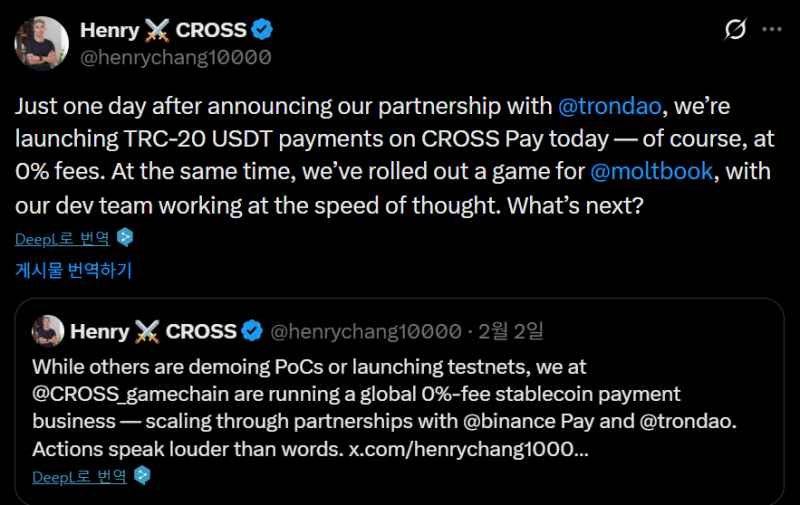The width and height of the screenshot is (800, 505).
Task: Click the "2월 2일" date on quoted post
Action: [513, 331]
